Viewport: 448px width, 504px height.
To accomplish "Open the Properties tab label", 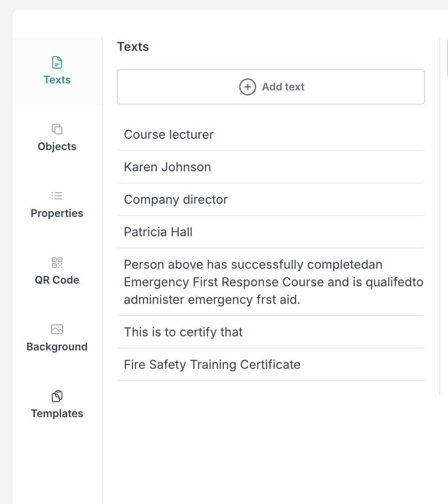I will click(57, 213).
